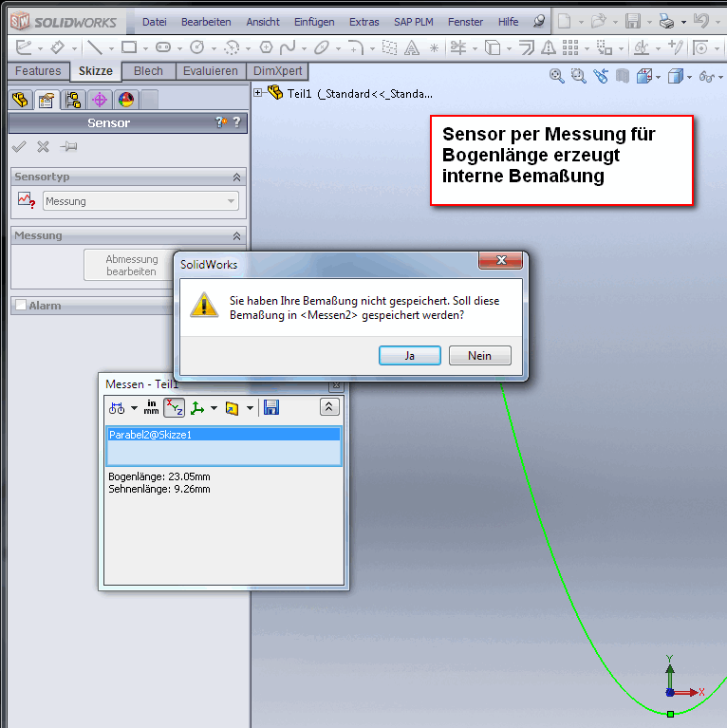The image size is (727, 728).
Task: Click Nein in the SolidWorks dialog
Action: click(480, 356)
